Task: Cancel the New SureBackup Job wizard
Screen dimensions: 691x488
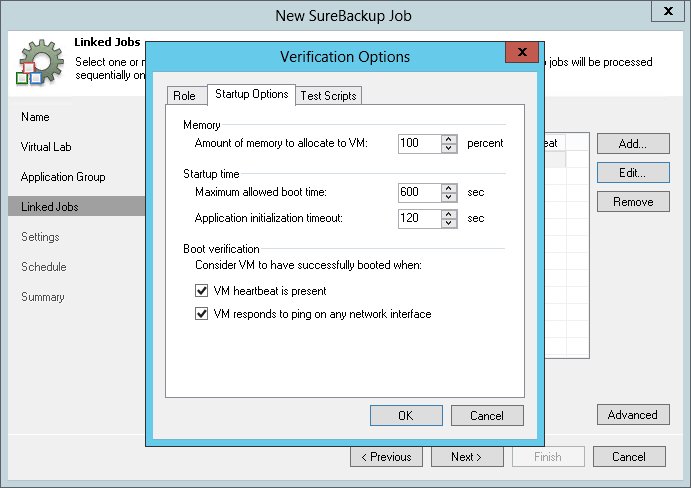Action: tap(629, 457)
